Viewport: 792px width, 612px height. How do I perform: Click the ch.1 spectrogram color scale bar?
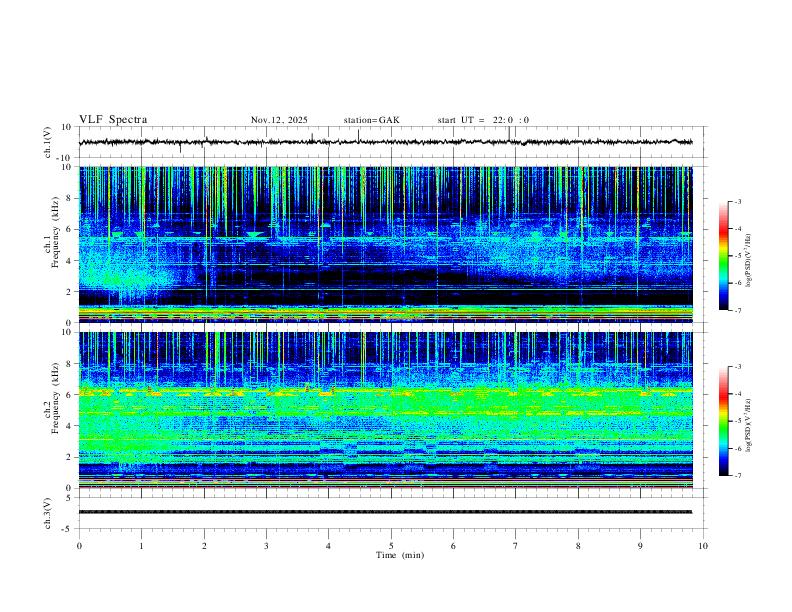pos(723,256)
